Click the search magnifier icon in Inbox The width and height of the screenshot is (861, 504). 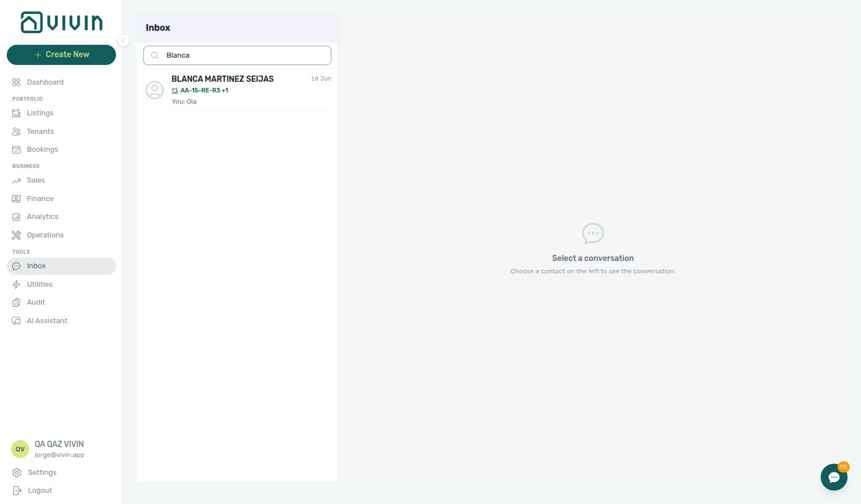pos(155,55)
